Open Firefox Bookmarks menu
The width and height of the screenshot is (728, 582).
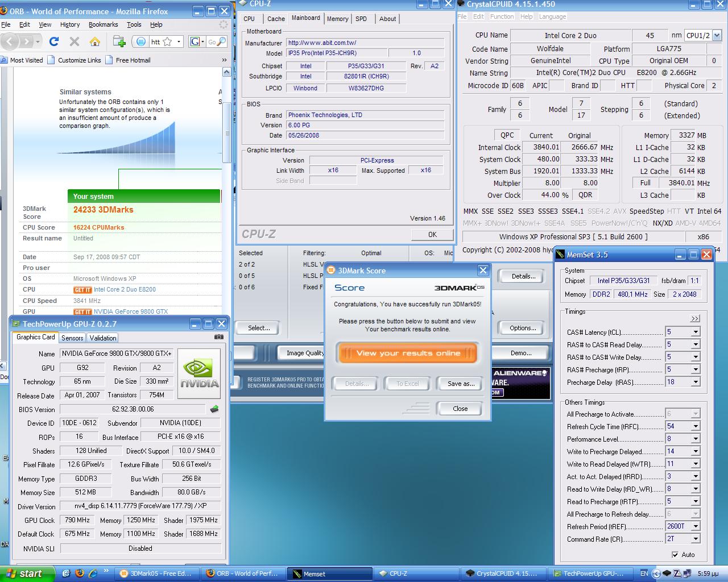pos(103,24)
